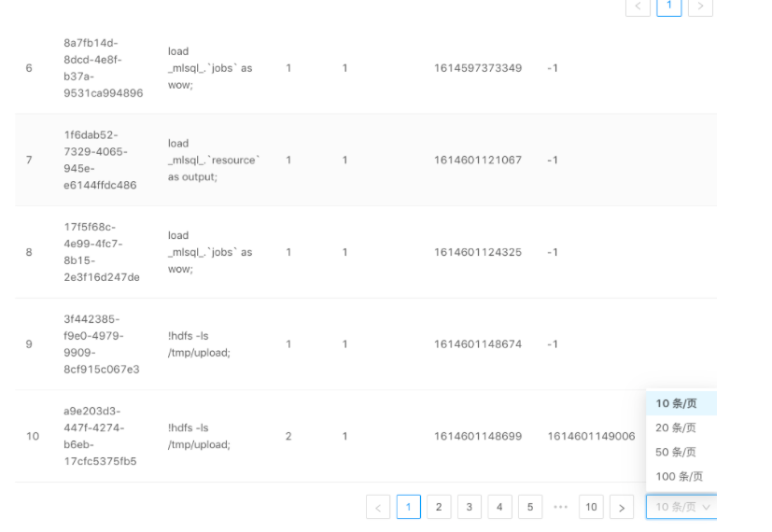
Task: Click the ellipsis to jump pages forward
Action: coord(560,507)
